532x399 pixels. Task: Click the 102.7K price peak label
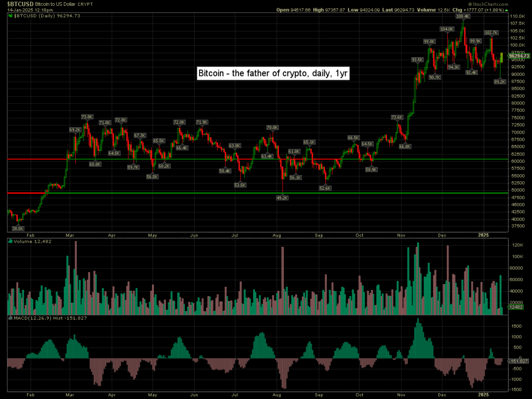491,33
